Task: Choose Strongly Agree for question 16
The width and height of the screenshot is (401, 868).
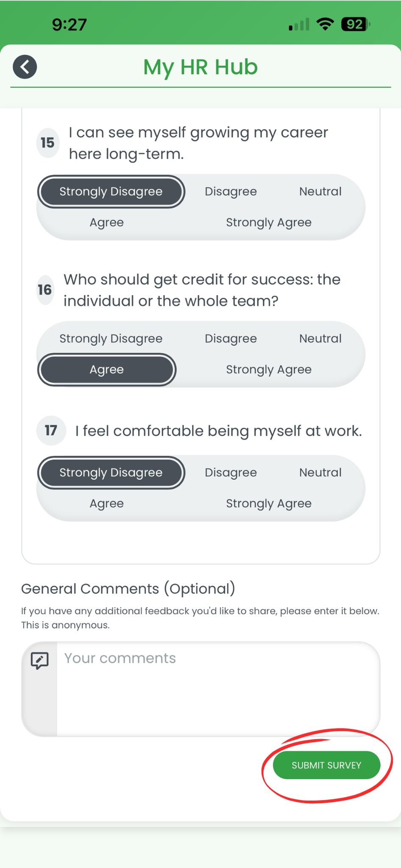Action: click(268, 369)
